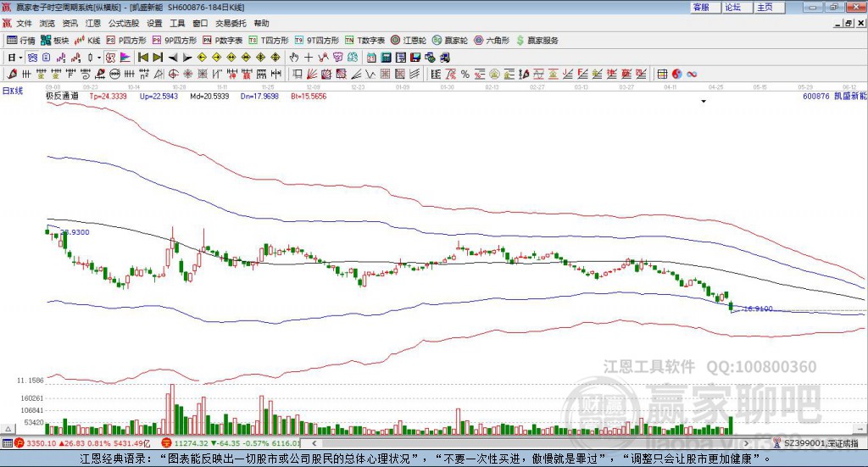Open the 9T四方形 tool
This screenshot has width=868, height=467.
(317, 41)
